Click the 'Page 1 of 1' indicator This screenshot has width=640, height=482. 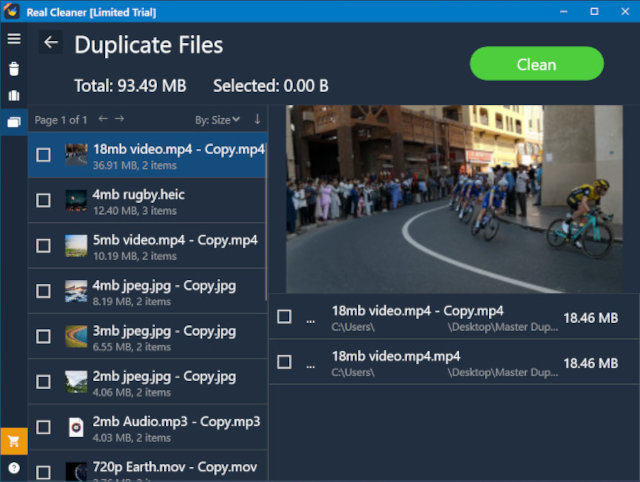(61, 120)
